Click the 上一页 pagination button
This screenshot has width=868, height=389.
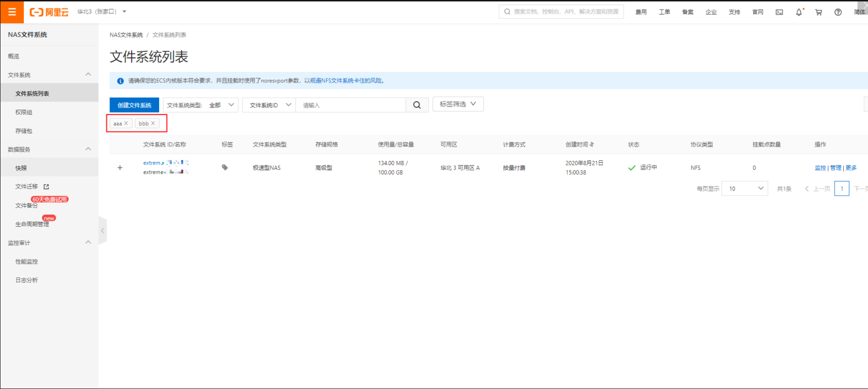click(818, 189)
